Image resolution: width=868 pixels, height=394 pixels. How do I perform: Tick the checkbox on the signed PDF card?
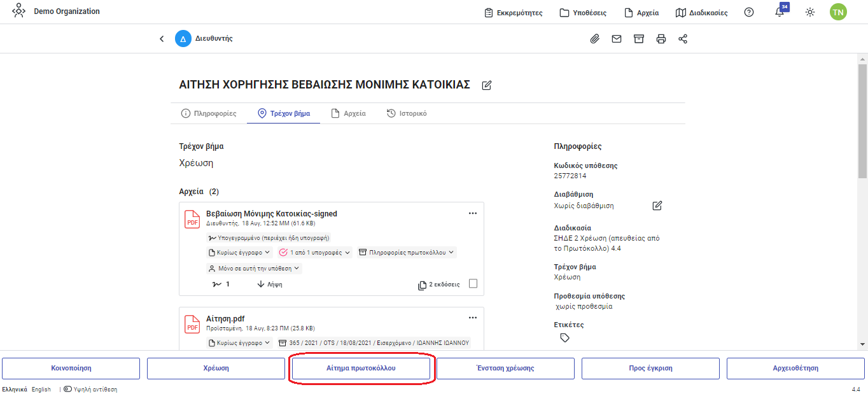click(x=473, y=284)
